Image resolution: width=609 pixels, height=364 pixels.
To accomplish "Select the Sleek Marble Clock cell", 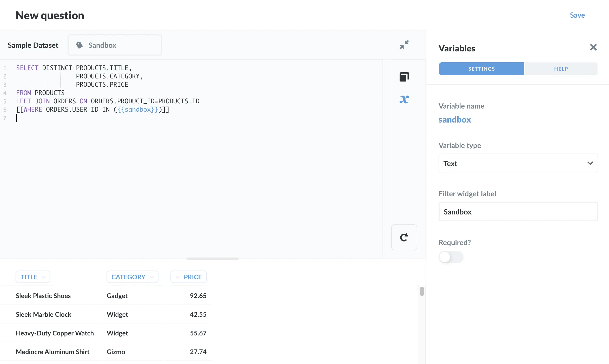I will pyautogui.click(x=43, y=314).
